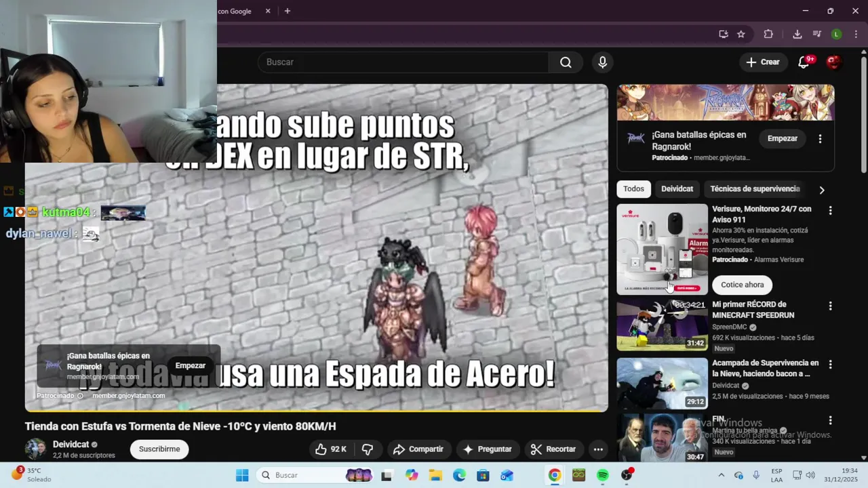Open Minecraft speedrun video thumbnail
This screenshot has width=868, height=488.
coord(662,325)
